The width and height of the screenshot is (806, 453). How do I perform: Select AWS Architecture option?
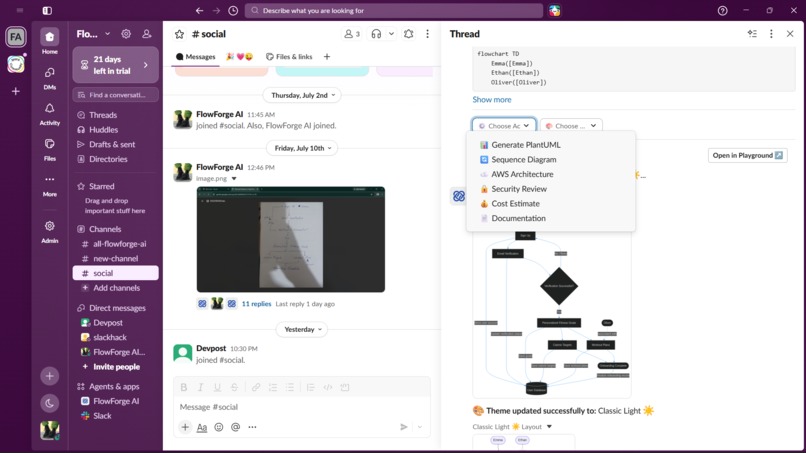(551, 174)
